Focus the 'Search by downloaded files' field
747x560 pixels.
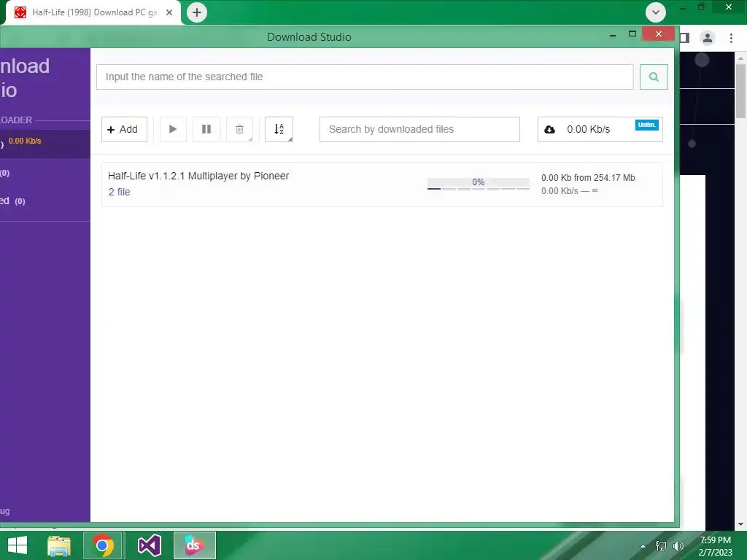click(x=419, y=129)
